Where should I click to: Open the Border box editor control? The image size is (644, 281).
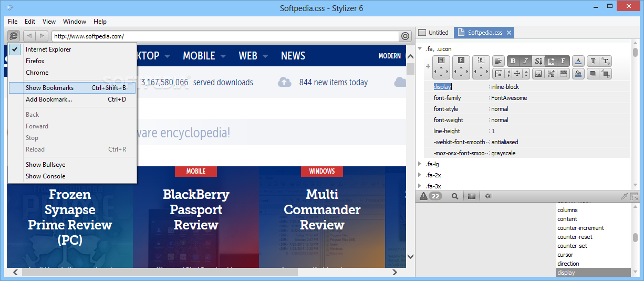coord(481,67)
